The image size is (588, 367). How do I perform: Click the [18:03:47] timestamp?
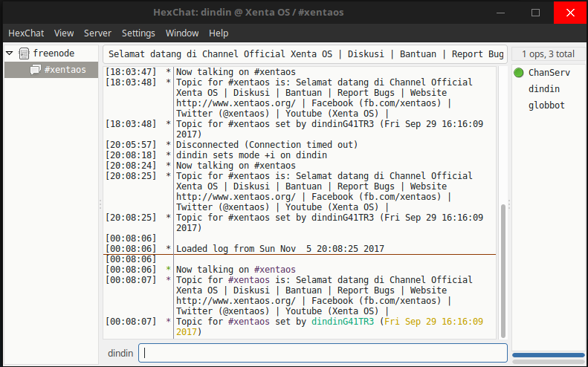(131, 72)
